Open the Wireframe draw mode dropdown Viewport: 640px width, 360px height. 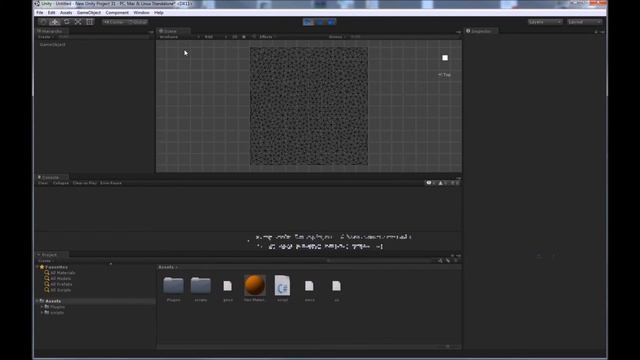pos(179,37)
